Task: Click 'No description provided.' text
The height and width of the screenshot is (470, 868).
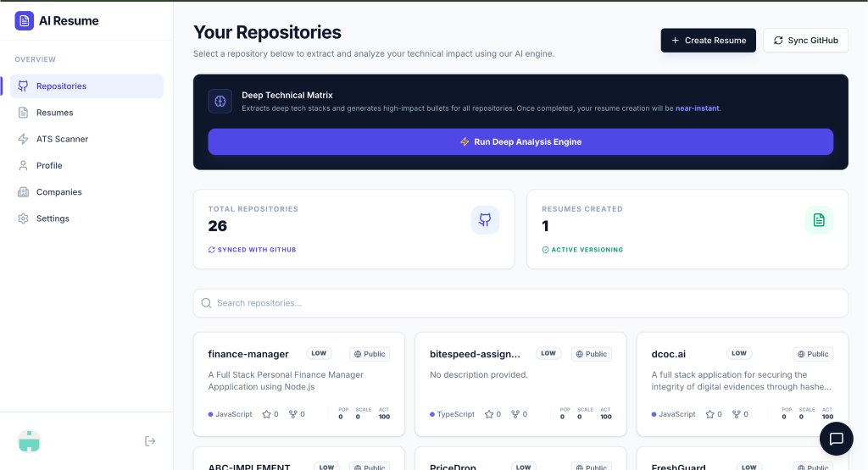Action: [479, 375]
